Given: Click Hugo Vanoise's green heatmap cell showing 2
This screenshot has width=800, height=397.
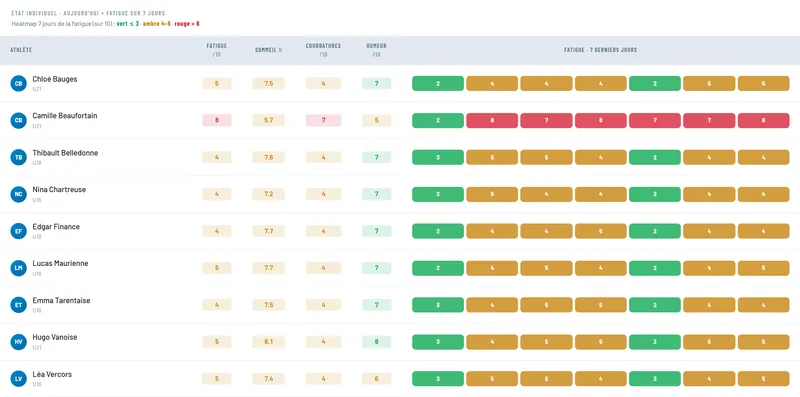Looking at the screenshot, I should [x=655, y=341].
